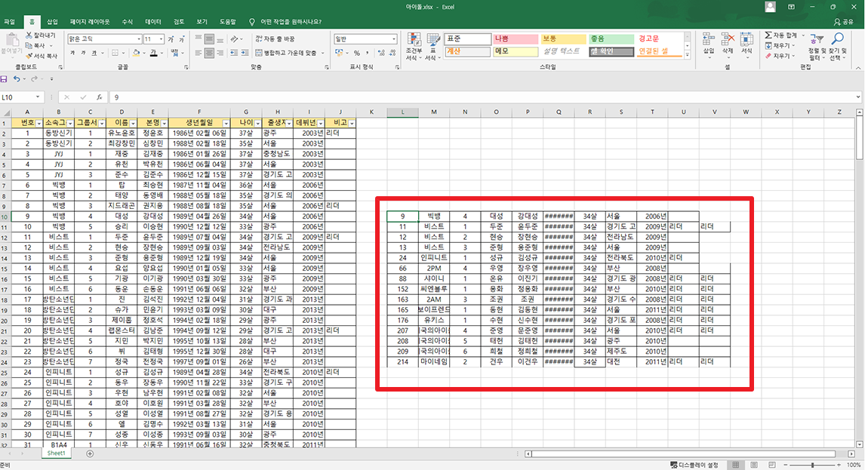868x470 pixels.
Task: Toggle middle vertical alignment
Action: click(x=209, y=39)
